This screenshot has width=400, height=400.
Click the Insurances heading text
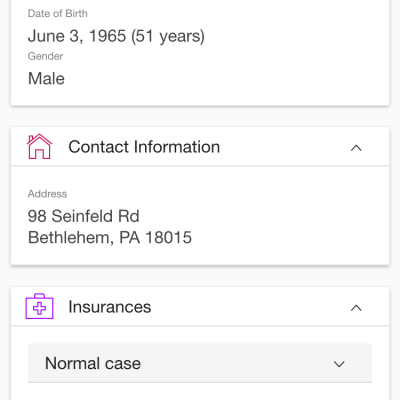click(x=110, y=307)
